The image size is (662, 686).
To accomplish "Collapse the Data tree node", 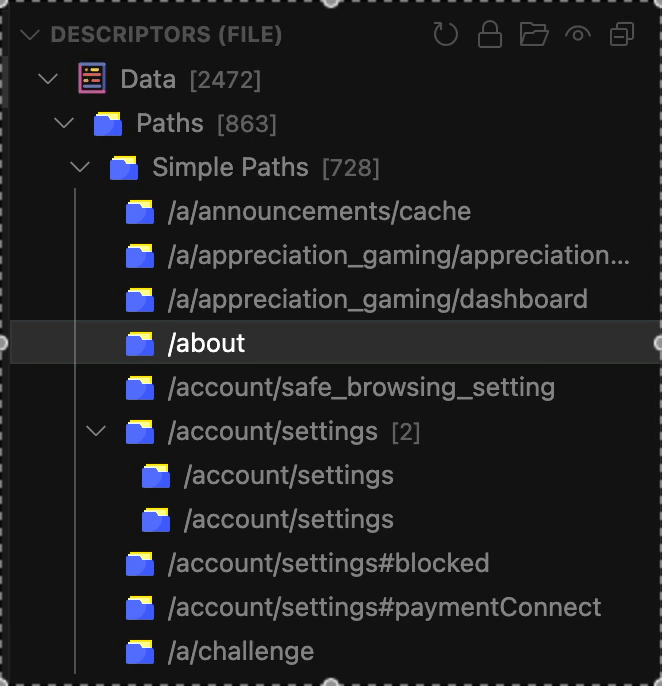I will (x=47, y=79).
